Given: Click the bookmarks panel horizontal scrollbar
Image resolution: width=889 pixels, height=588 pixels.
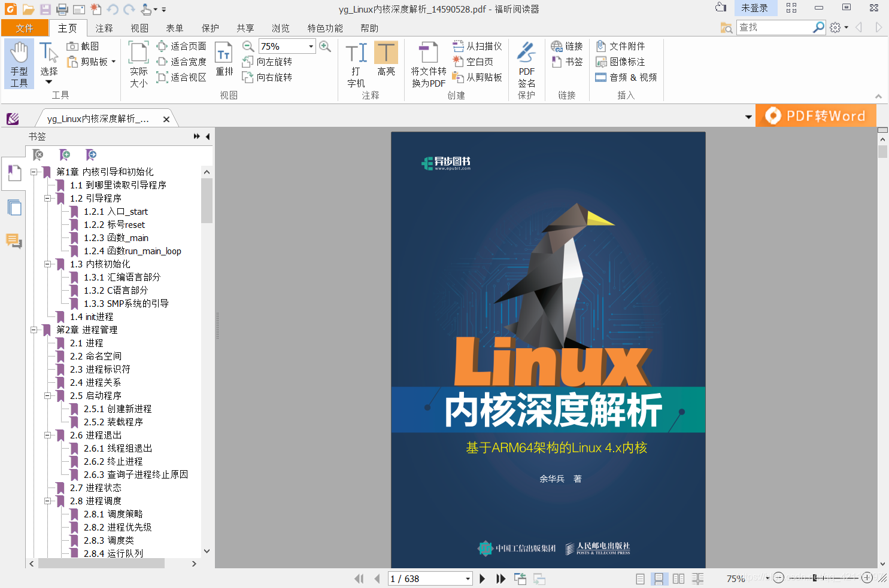Looking at the screenshot, I should point(101,563).
